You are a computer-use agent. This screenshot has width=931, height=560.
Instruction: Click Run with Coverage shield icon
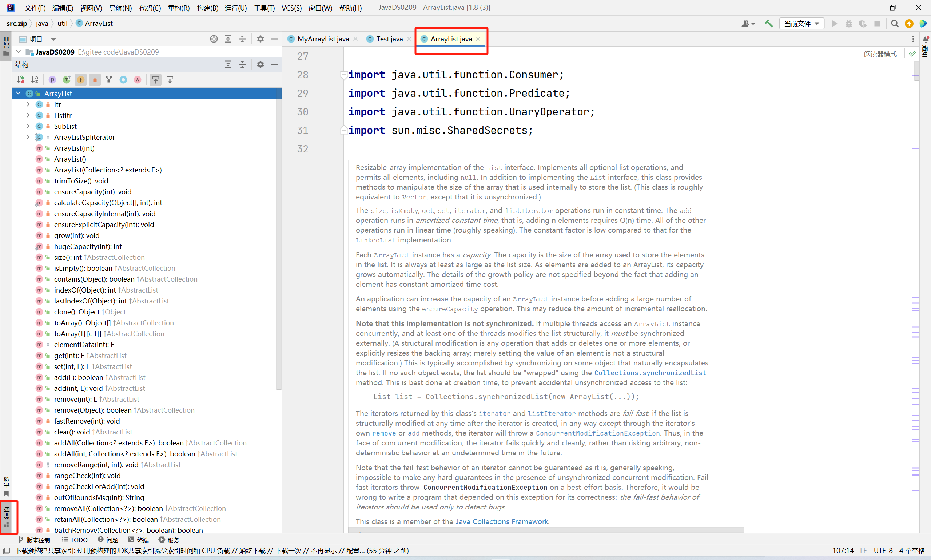click(x=863, y=23)
